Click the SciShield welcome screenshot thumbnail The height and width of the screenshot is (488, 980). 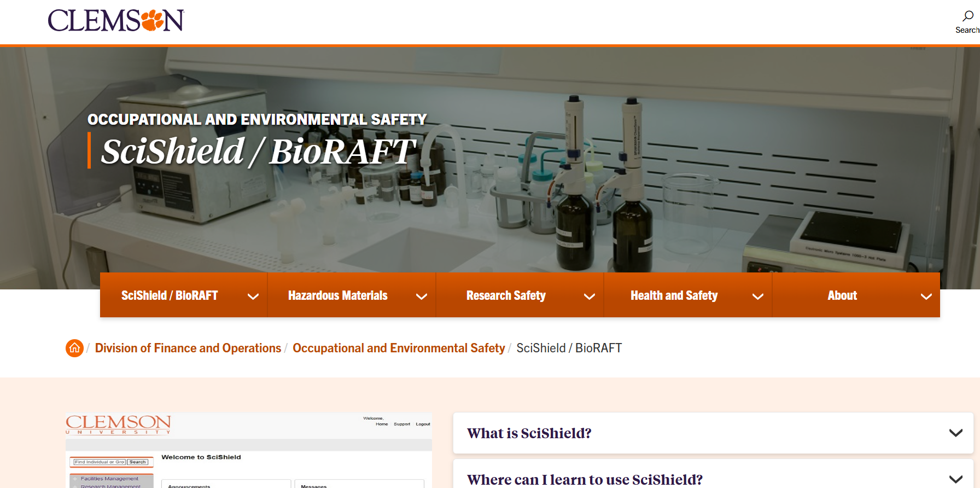249,450
